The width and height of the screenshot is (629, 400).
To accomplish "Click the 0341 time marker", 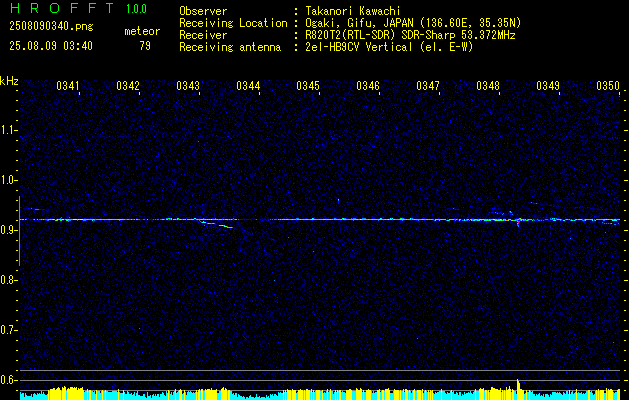I will (67, 85).
